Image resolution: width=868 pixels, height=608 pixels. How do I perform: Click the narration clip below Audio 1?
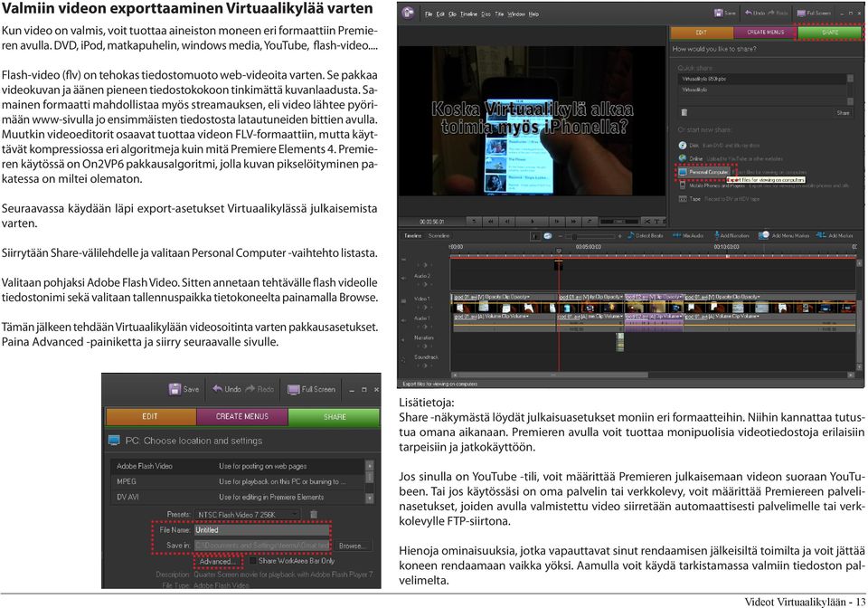(x=621, y=341)
